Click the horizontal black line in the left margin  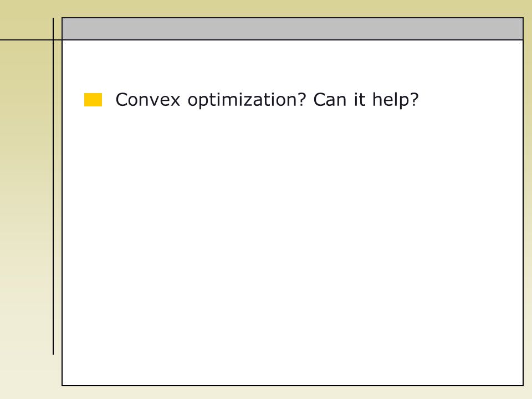click(x=27, y=40)
